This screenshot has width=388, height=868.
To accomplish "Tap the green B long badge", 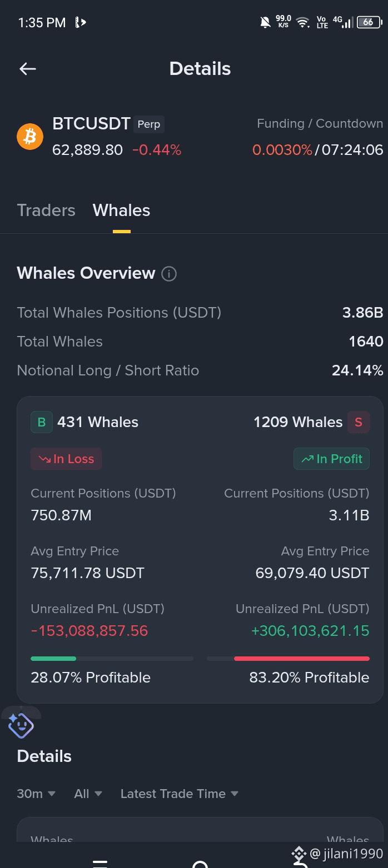I will tap(41, 422).
